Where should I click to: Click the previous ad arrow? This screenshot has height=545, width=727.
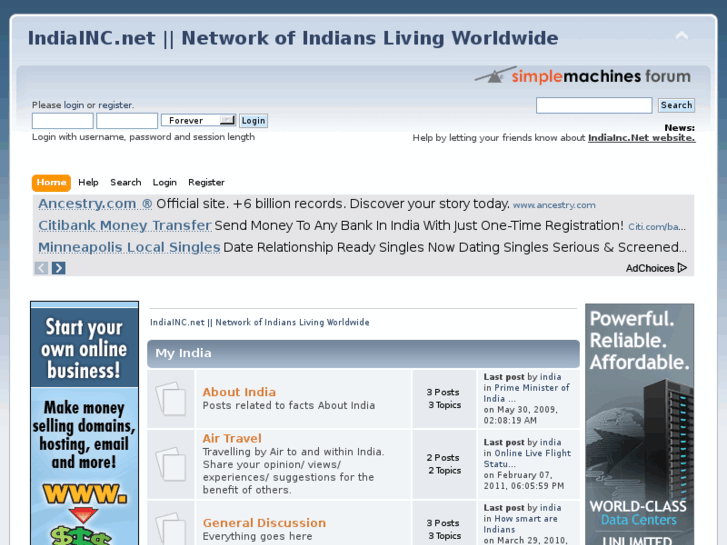[41, 268]
